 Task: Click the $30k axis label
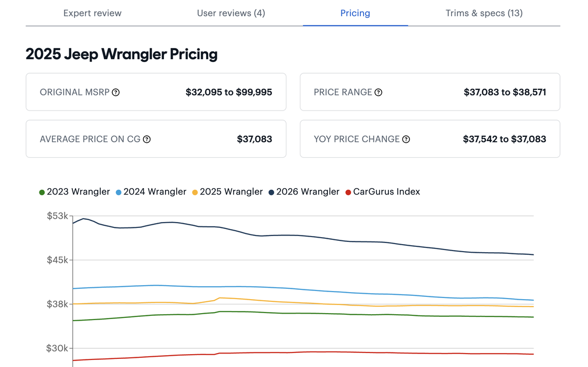(x=57, y=348)
